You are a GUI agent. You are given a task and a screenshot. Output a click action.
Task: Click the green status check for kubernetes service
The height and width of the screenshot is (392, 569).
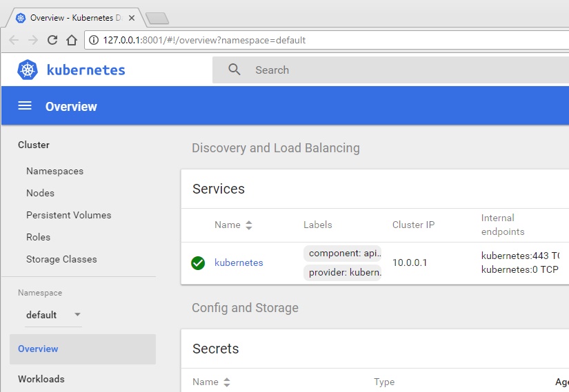click(198, 263)
